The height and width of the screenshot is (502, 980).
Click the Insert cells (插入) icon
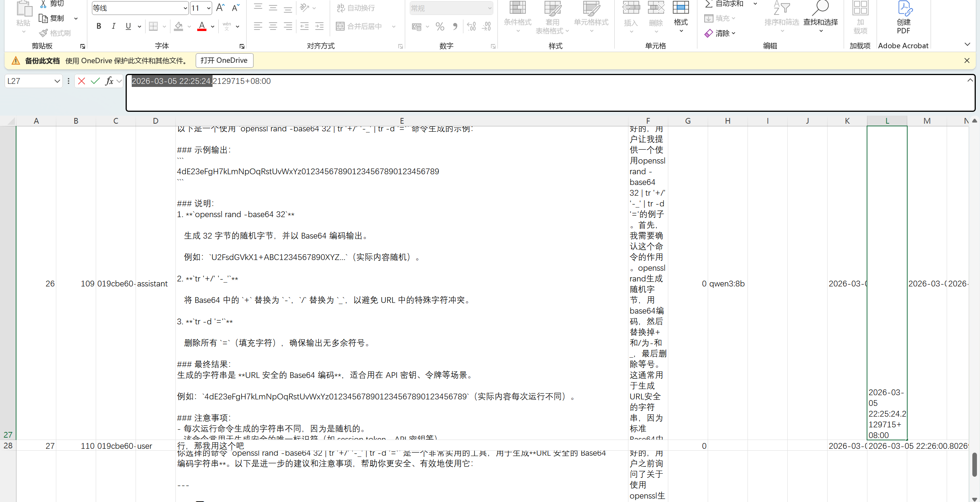[631, 8]
